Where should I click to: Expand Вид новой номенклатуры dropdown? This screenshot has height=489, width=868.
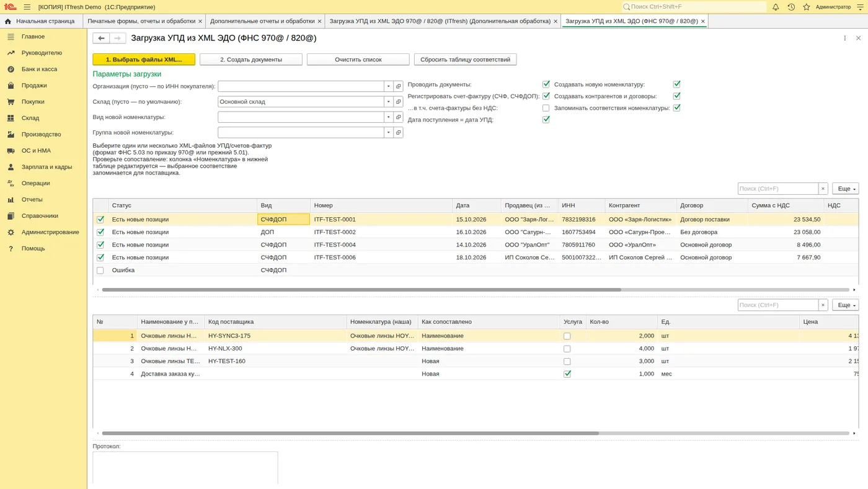tap(389, 117)
